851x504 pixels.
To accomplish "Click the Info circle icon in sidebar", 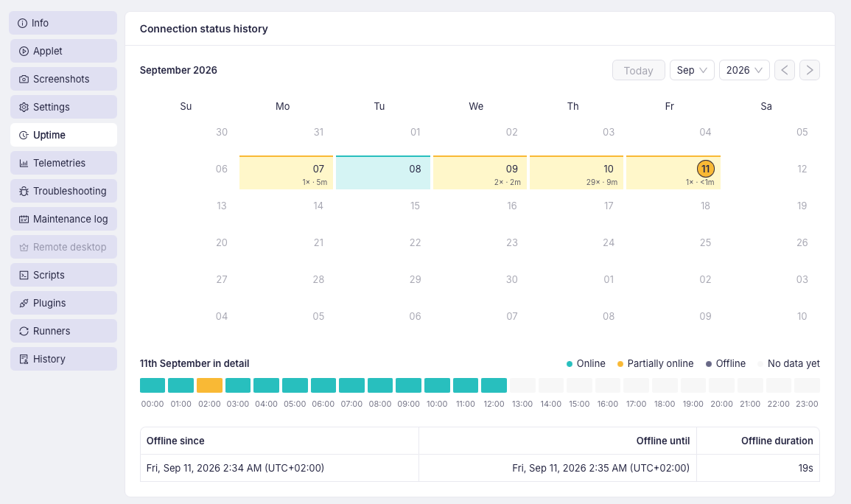I will point(22,24).
